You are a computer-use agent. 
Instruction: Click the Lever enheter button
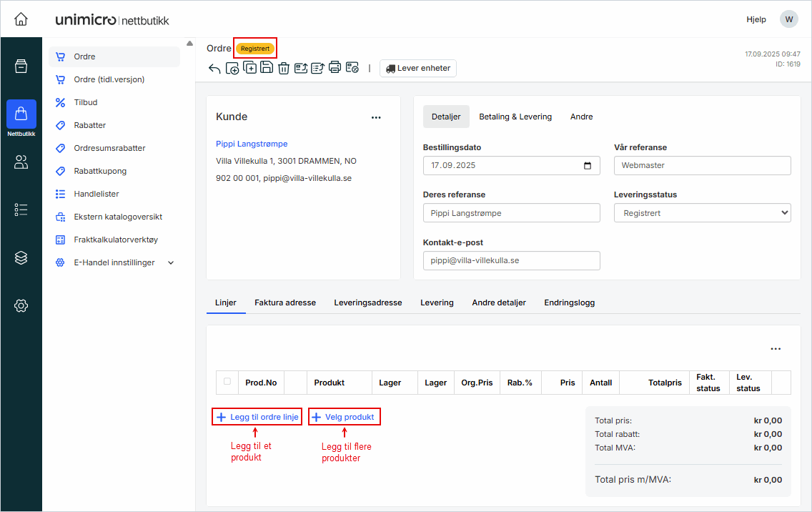click(418, 69)
